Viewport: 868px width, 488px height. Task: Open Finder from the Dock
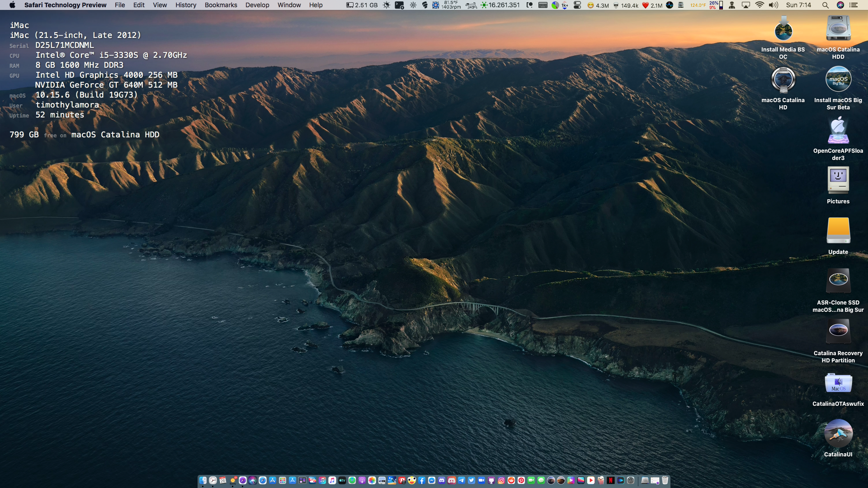pos(203,480)
